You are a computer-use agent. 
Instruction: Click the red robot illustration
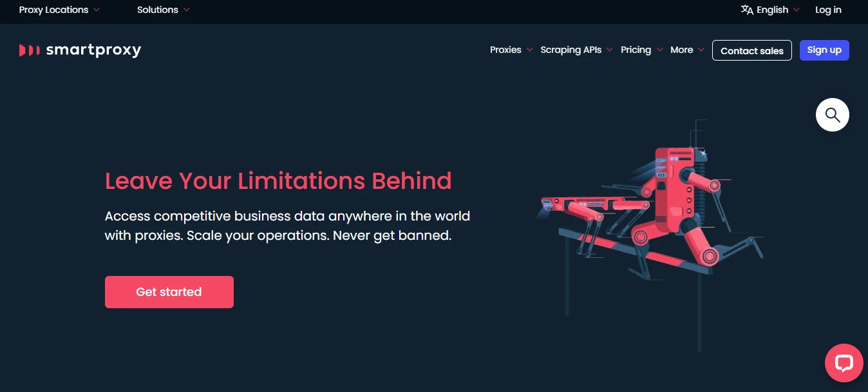(x=650, y=212)
